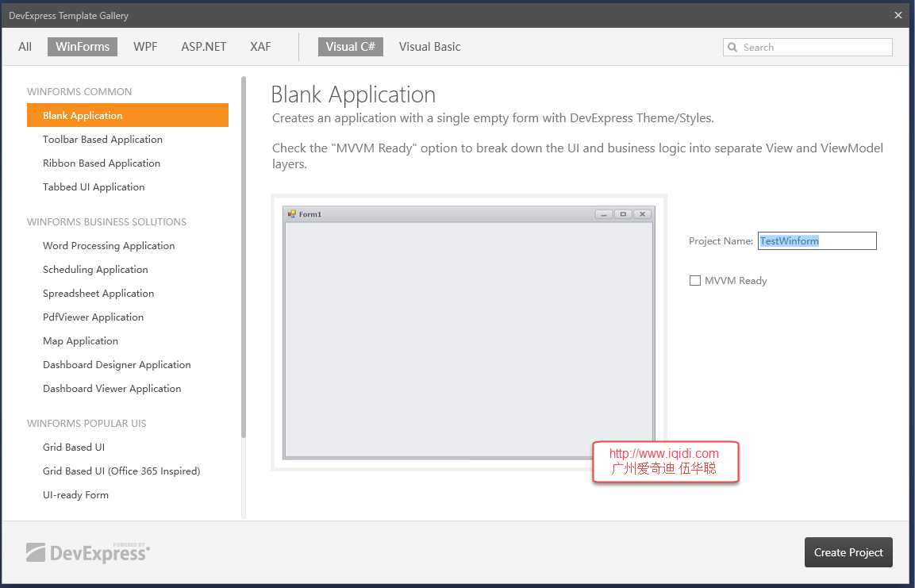
Task: Click the WINFORMS BUSINESS SOLUTIONS header
Action: (107, 221)
